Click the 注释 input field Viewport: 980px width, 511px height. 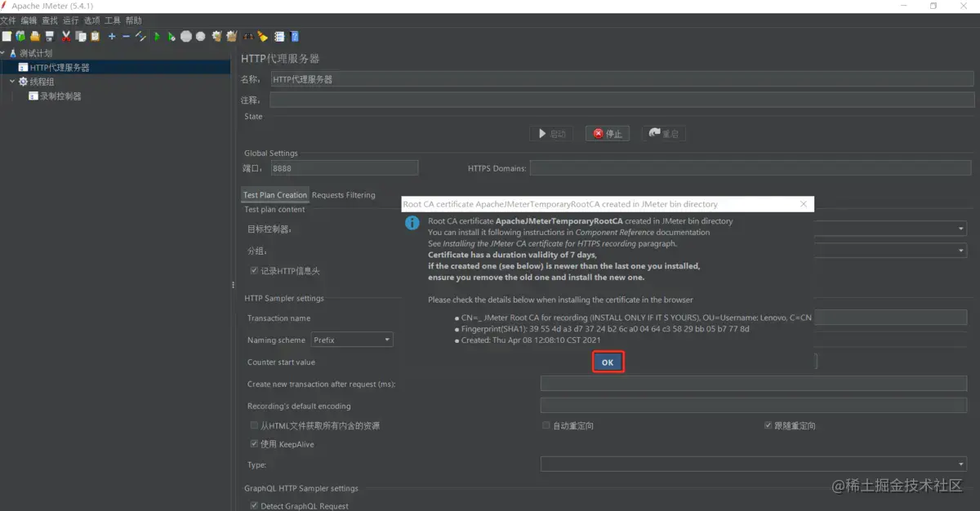click(621, 100)
